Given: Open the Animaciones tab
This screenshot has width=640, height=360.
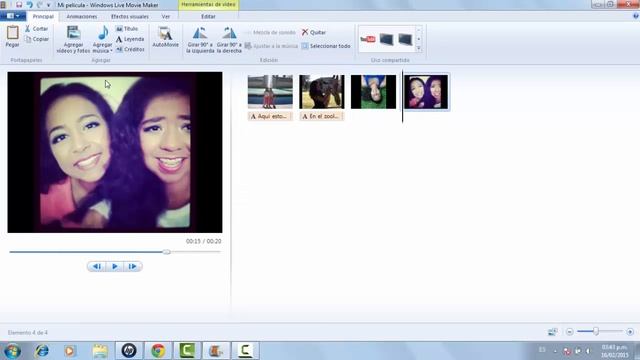Looking at the screenshot, I should [82, 16].
